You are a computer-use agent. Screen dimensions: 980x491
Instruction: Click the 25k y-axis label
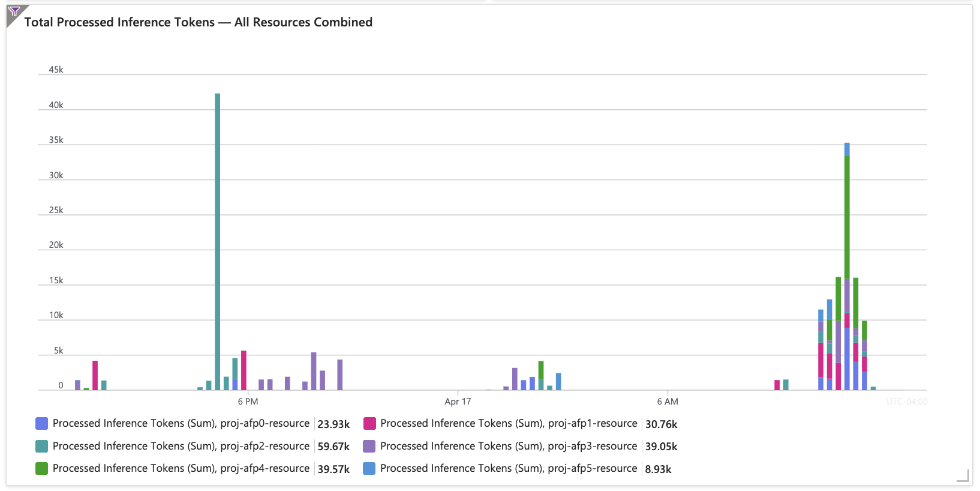(x=56, y=210)
